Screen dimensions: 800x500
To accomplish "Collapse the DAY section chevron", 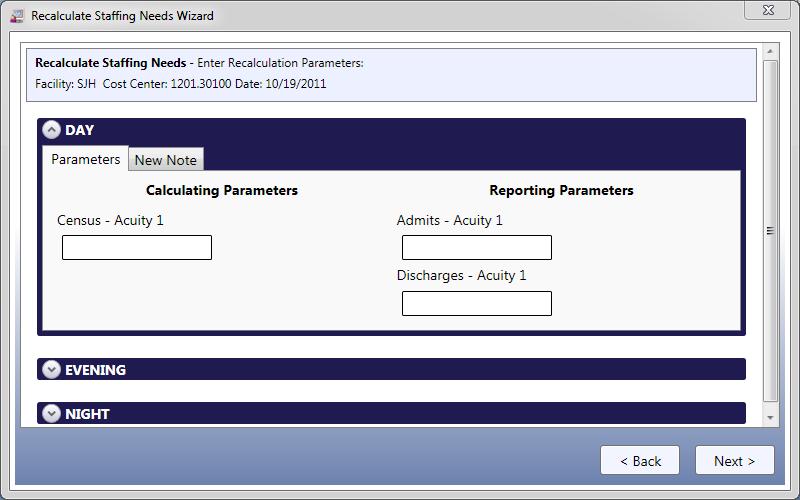I will 52,130.
